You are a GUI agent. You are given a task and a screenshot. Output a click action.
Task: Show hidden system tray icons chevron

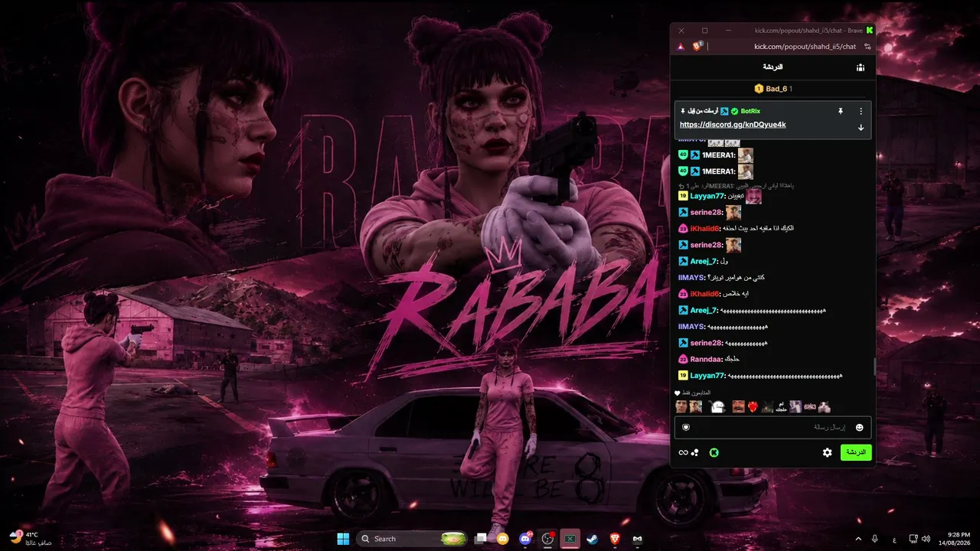click(x=858, y=539)
